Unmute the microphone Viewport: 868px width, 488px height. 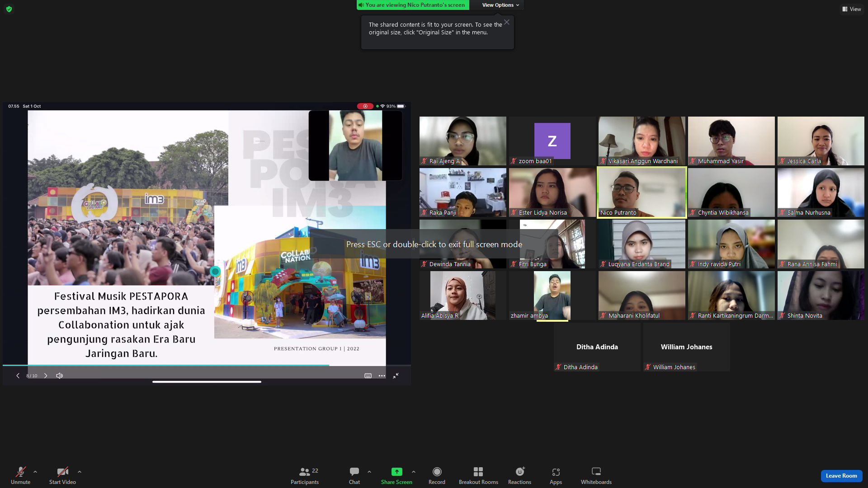pos(20,475)
